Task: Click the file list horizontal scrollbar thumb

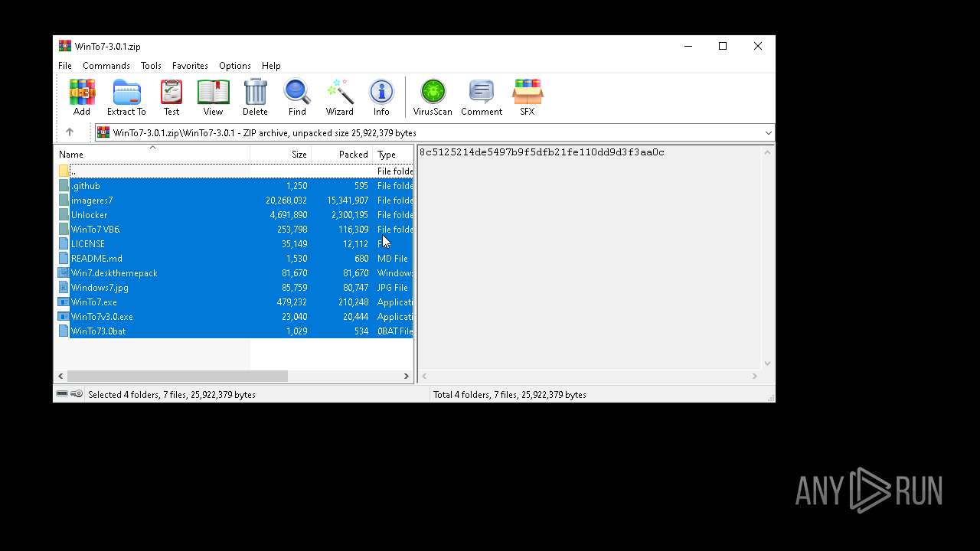Action: pos(177,376)
